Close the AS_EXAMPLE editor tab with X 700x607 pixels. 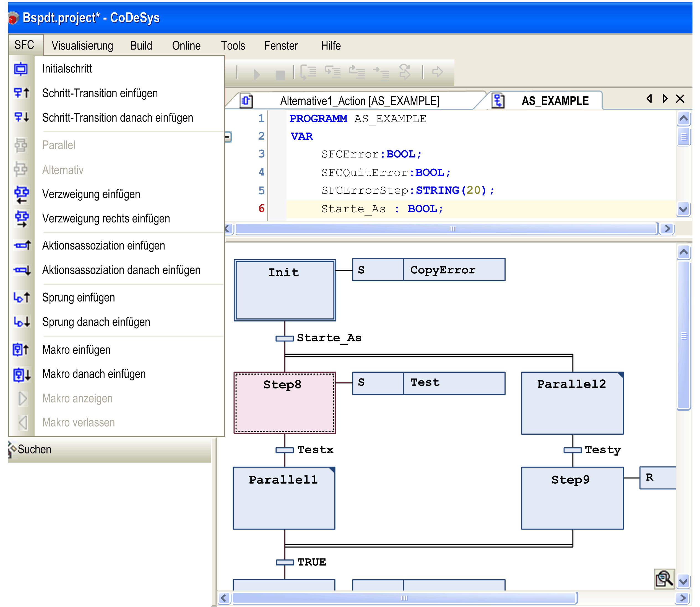tap(680, 99)
